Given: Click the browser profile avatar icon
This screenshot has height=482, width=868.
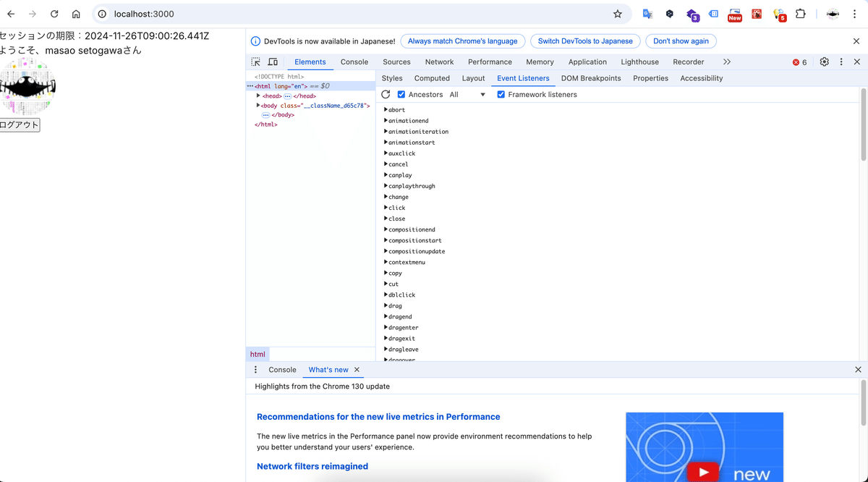Looking at the screenshot, I should (x=833, y=14).
